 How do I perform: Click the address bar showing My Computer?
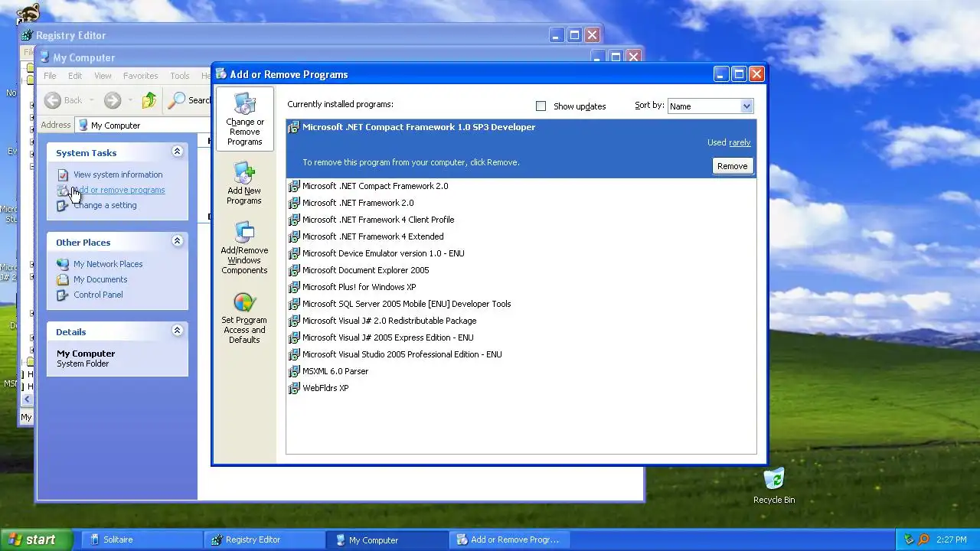tap(142, 125)
